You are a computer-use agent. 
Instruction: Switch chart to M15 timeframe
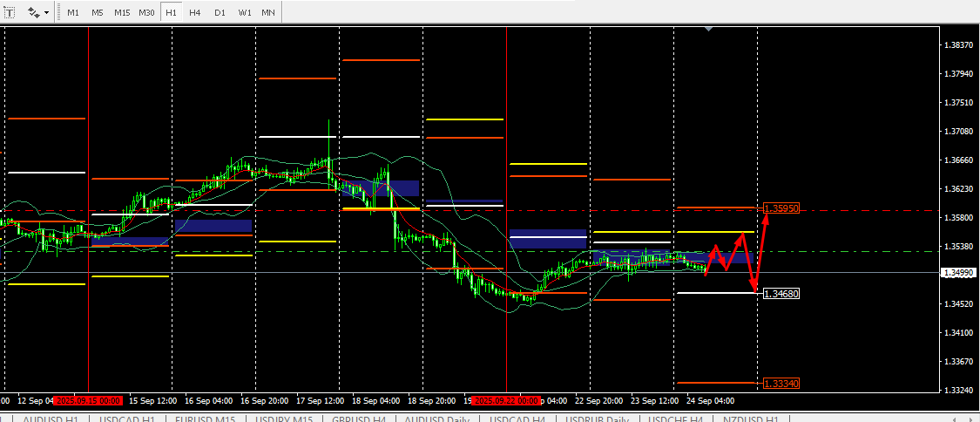click(x=122, y=12)
